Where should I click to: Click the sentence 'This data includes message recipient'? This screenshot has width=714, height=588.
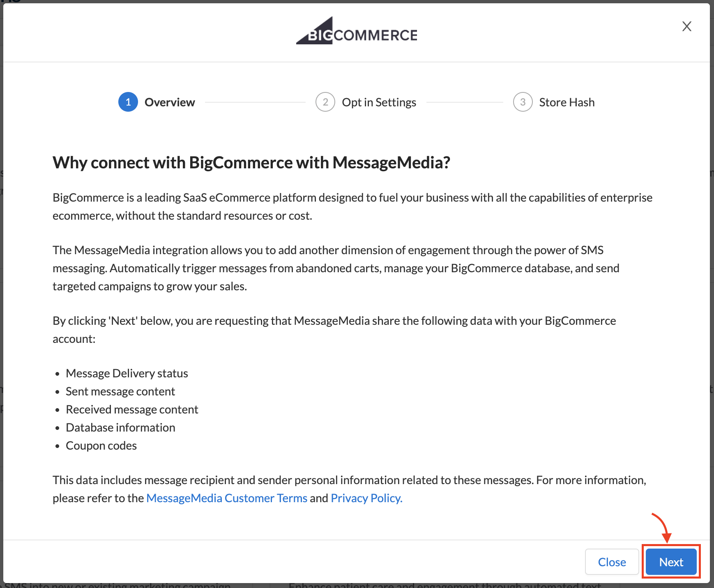pyautogui.click(x=349, y=489)
